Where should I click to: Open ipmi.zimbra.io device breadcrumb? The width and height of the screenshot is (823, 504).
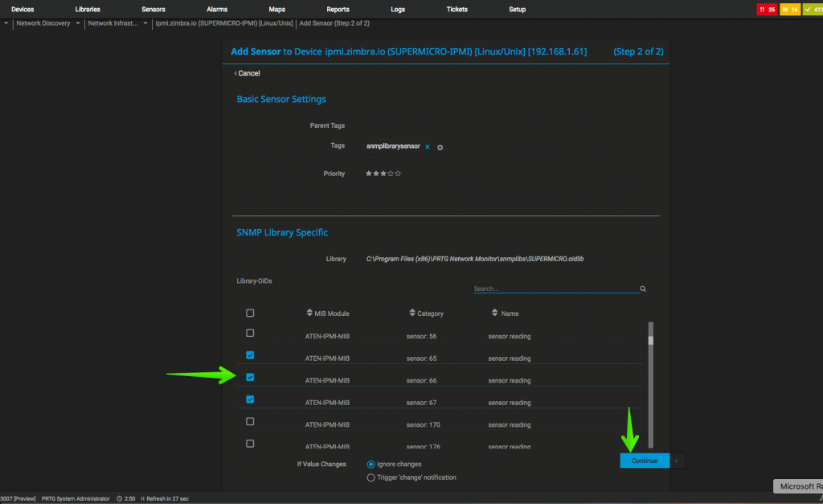(224, 23)
